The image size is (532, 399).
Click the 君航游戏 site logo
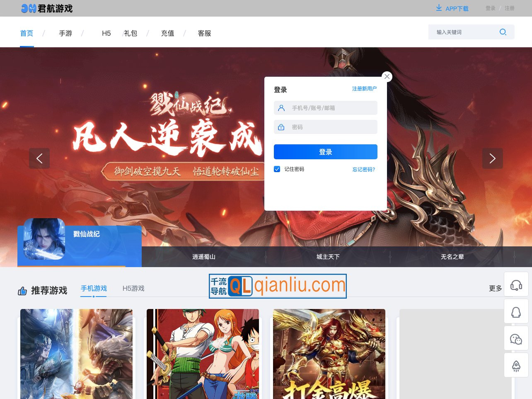tap(46, 8)
